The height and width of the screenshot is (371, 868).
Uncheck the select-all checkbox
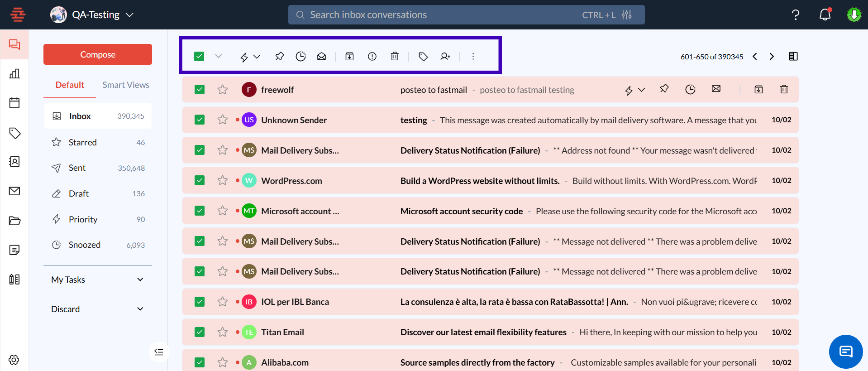coord(199,56)
